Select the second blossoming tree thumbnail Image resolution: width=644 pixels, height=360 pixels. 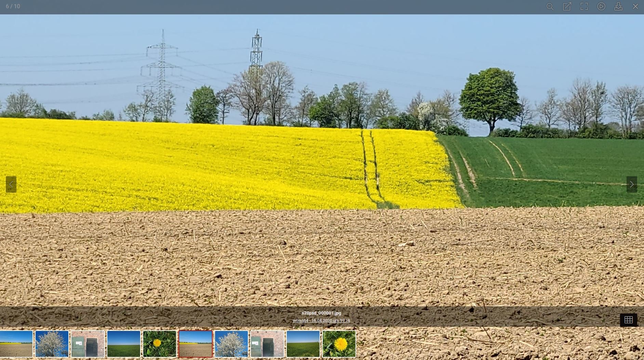click(231, 344)
